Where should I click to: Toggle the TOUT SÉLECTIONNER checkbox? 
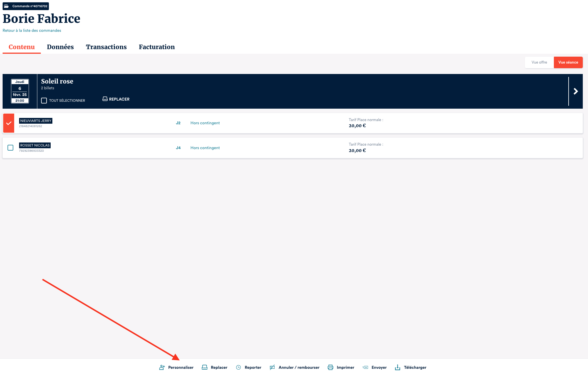44,101
